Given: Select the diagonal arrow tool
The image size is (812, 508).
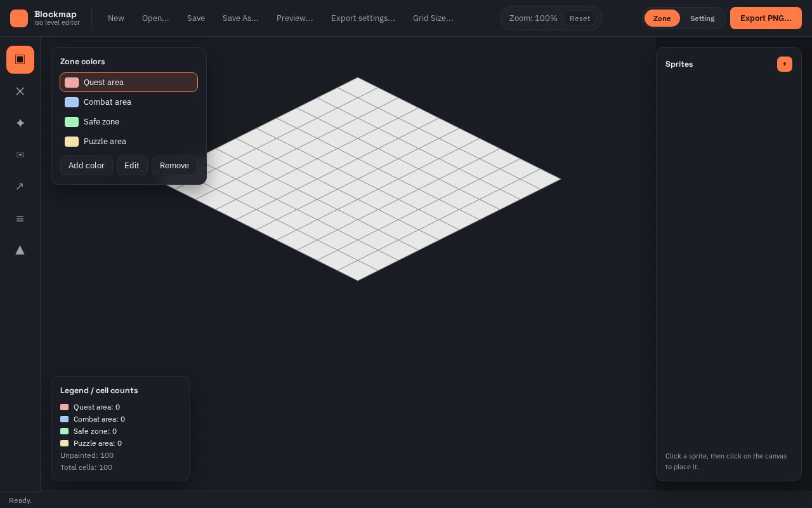Looking at the screenshot, I should (x=20, y=187).
